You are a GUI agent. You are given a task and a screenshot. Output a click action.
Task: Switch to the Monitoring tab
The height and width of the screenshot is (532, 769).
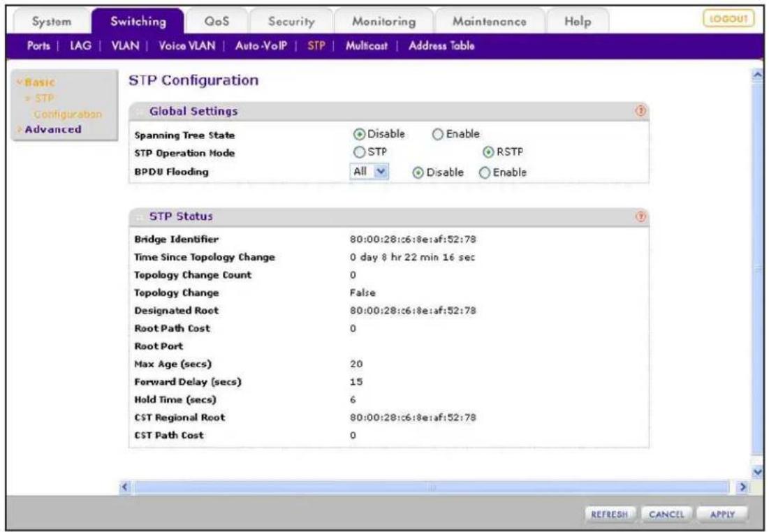pyautogui.click(x=384, y=22)
